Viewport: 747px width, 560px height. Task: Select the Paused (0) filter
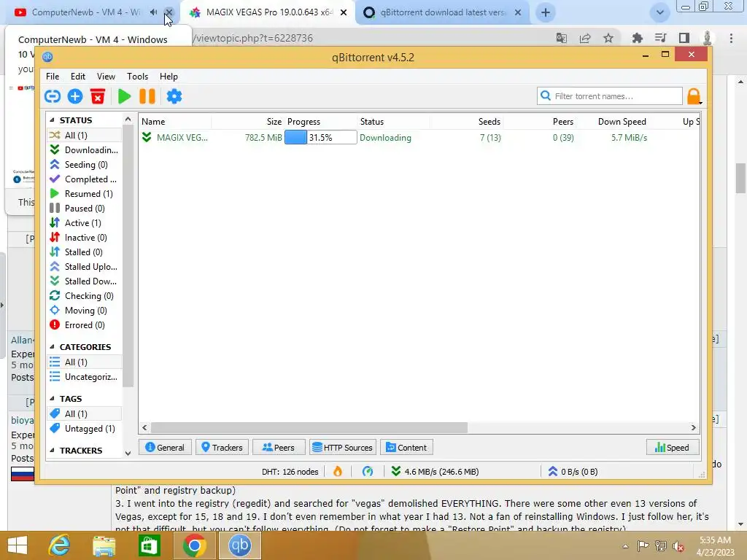click(85, 209)
